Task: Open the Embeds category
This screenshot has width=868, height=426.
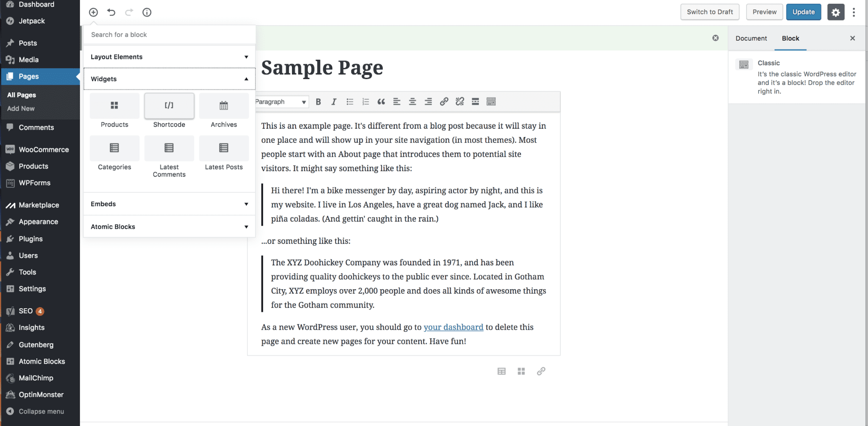Action: click(x=169, y=204)
